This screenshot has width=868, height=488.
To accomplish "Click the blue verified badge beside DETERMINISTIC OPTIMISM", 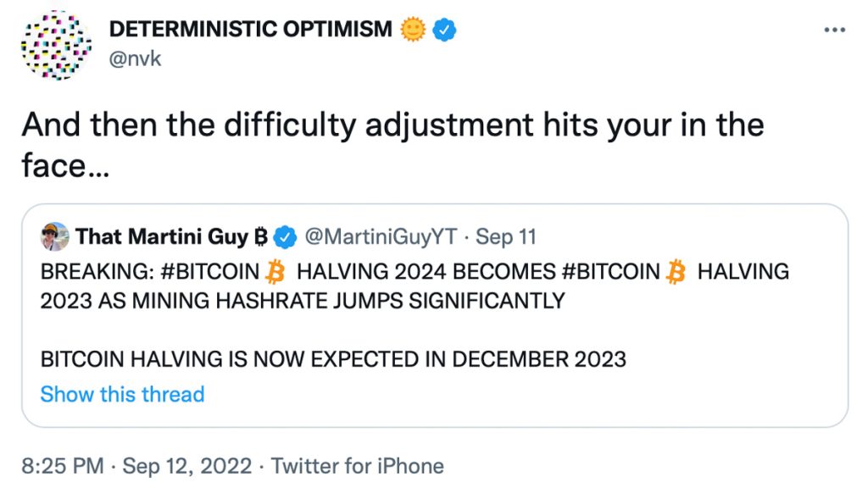I will 445,30.
